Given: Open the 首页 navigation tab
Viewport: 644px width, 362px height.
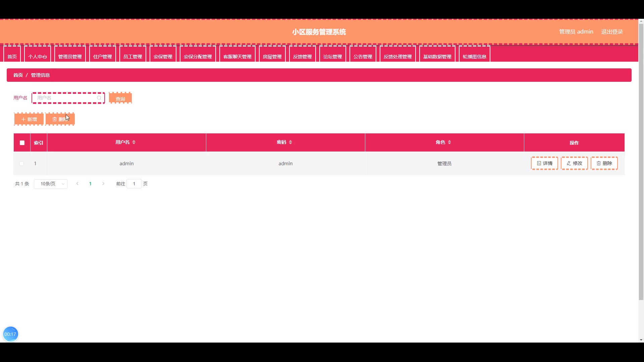Looking at the screenshot, I should click(x=12, y=54).
